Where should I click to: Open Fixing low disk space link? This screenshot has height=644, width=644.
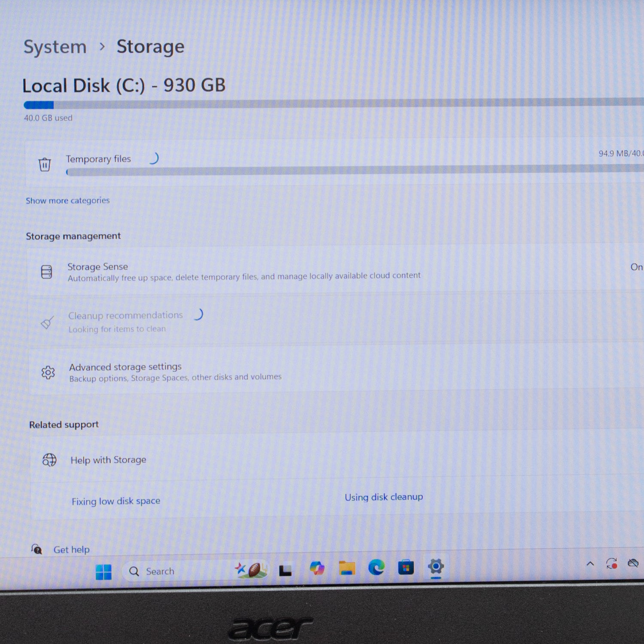(x=116, y=501)
